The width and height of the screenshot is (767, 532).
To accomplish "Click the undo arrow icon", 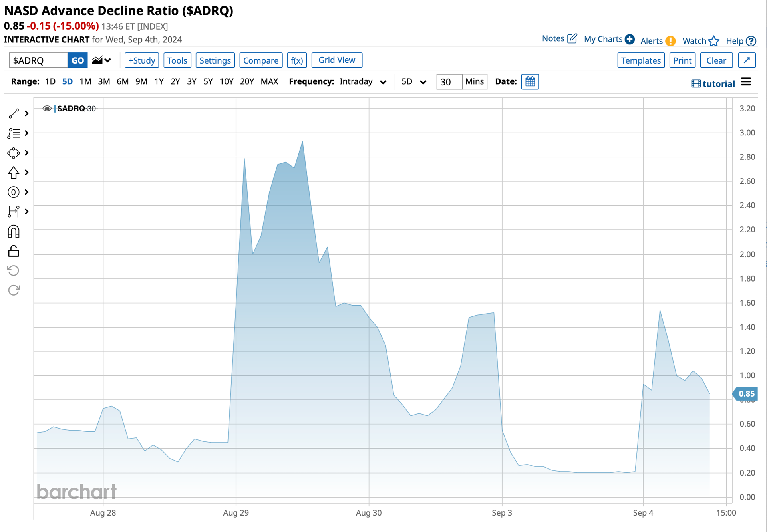I will 14,270.
